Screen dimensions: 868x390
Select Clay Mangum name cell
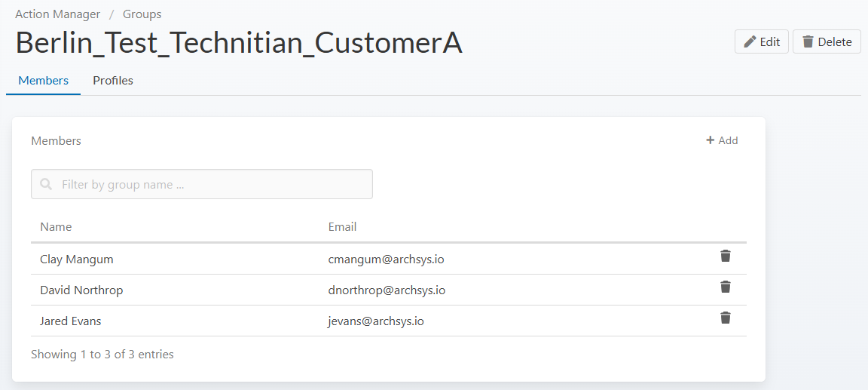(x=76, y=259)
